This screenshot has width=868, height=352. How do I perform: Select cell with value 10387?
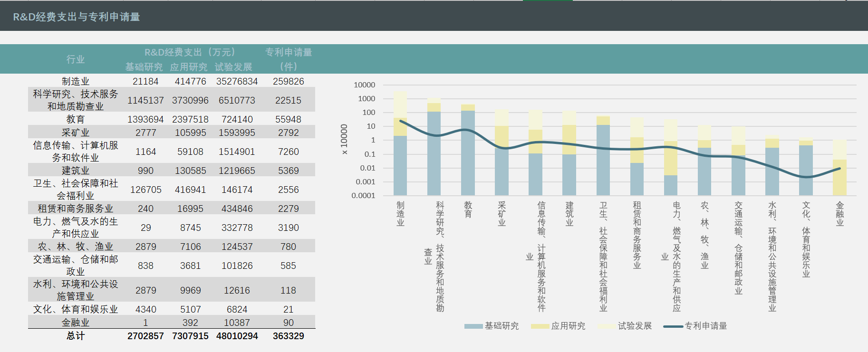[237, 323]
